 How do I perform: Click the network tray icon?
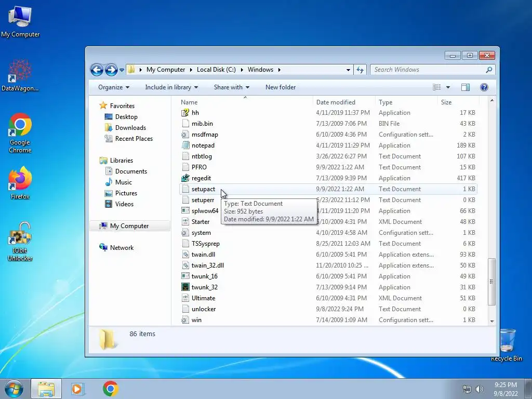tap(467, 389)
